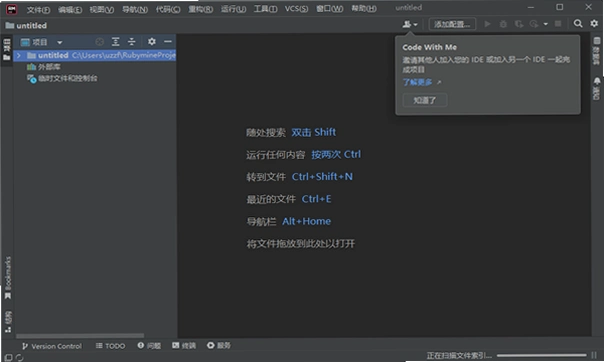This screenshot has height=362, width=604.
Task: Click the untitled breadcrumb in navigation bar
Action: click(x=26, y=25)
